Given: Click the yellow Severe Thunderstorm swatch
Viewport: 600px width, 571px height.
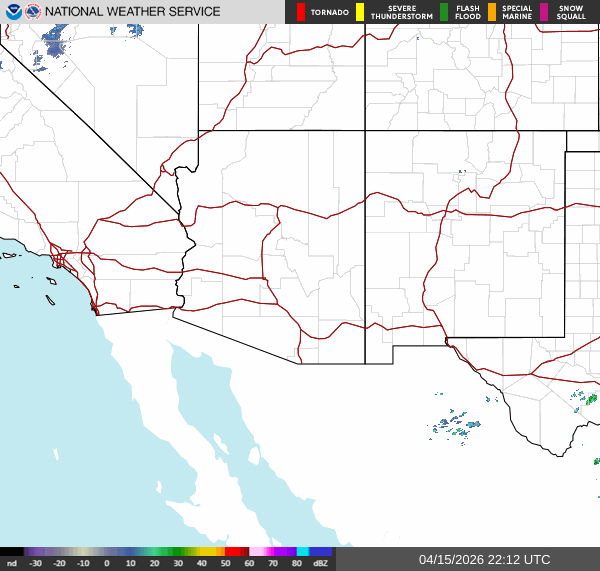Looking at the screenshot, I should [x=360, y=12].
